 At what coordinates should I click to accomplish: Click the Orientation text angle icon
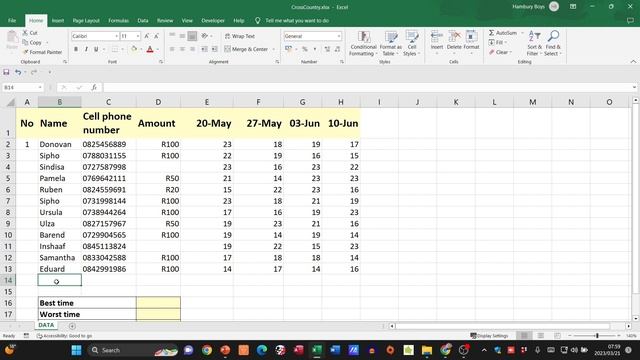coord(204,36)
